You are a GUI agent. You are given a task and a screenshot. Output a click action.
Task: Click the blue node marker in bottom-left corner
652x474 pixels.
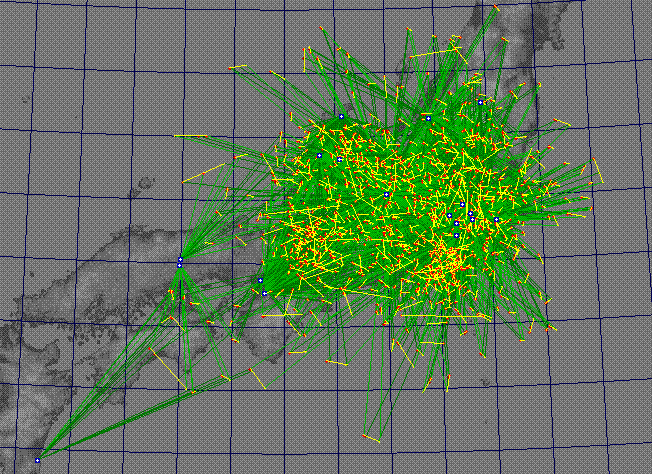(x=38, y=460)
